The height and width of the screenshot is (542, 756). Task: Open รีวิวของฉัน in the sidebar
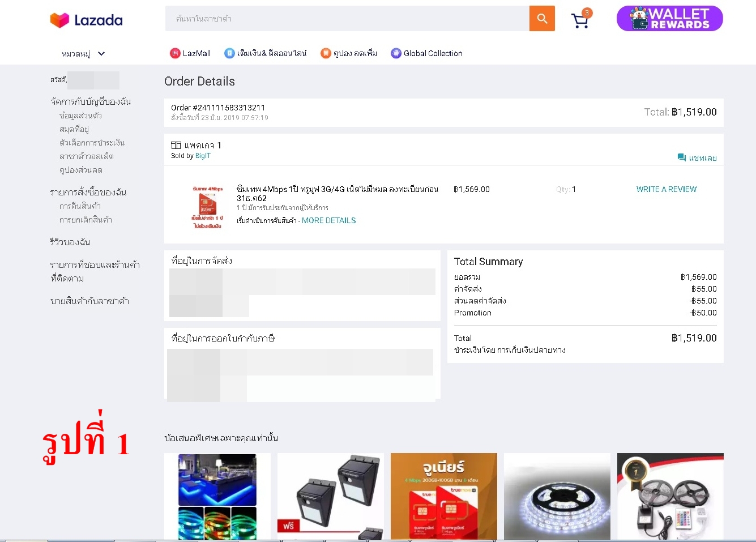tap(70, 242)
